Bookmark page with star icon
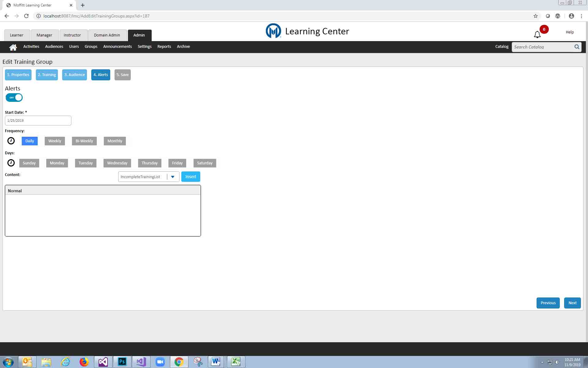 [535, 16]
